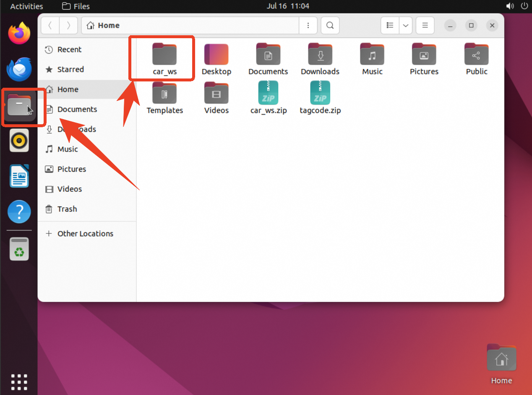Go back with the left arrow button
532x395 pixels.
pyautogui.click(x=50, y=26)
